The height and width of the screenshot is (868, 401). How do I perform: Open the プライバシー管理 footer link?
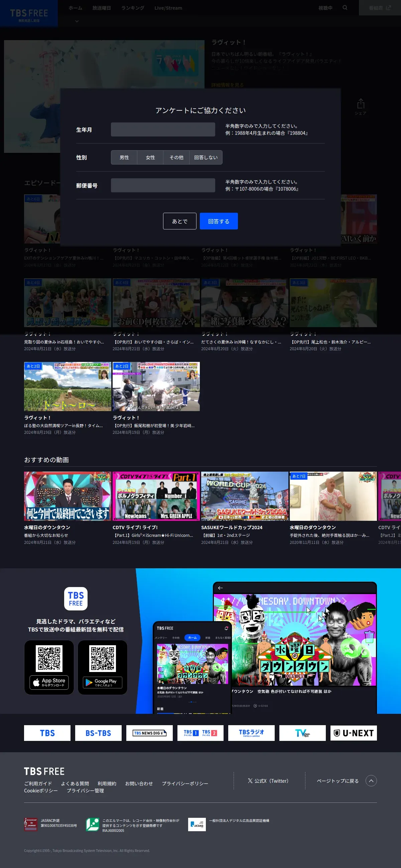pos(85,790)
